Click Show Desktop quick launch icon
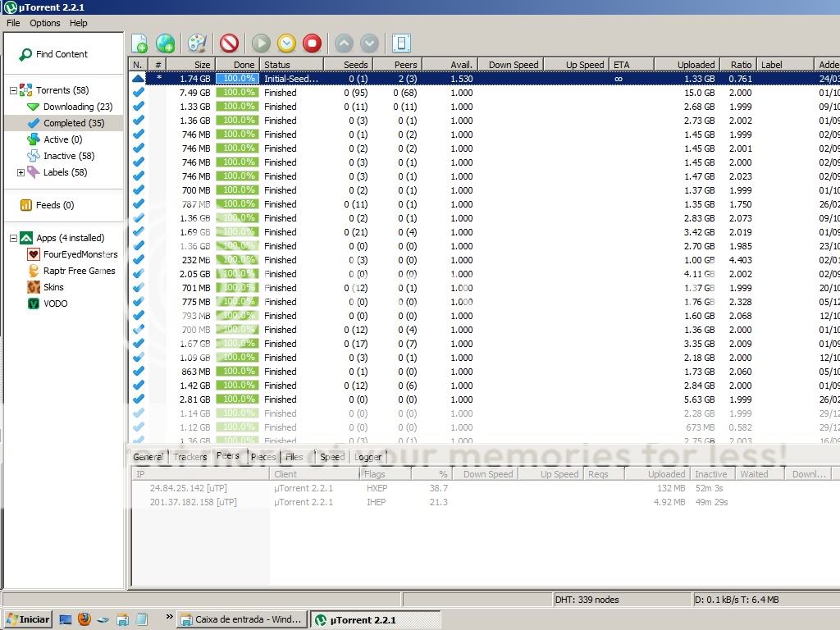 tap(66, 619)
